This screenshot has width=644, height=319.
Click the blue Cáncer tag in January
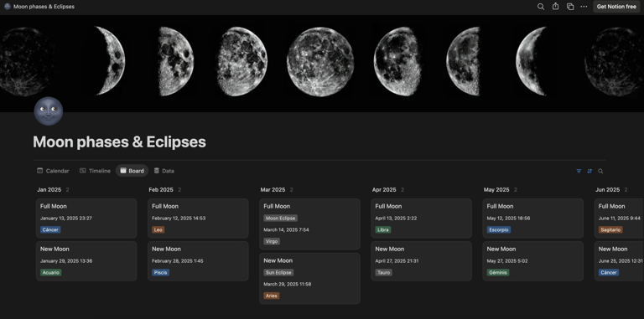50,229
